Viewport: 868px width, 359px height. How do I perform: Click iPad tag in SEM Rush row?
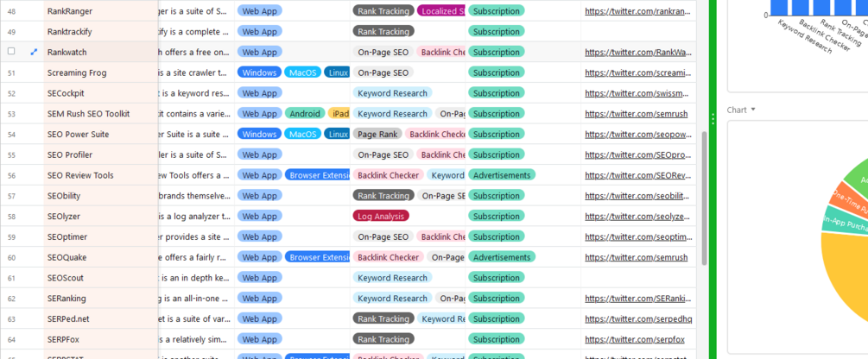point(339,113)
